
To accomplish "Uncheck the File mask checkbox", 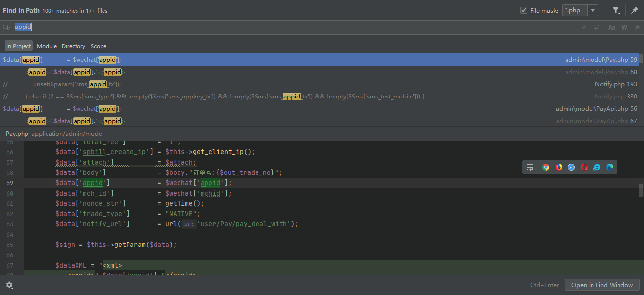I will click(524, 10).
